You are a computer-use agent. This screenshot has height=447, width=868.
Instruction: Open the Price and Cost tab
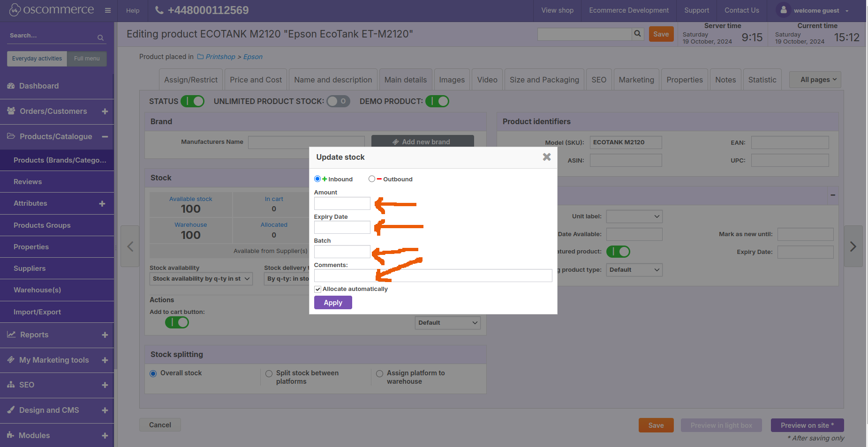click(256, 80)
